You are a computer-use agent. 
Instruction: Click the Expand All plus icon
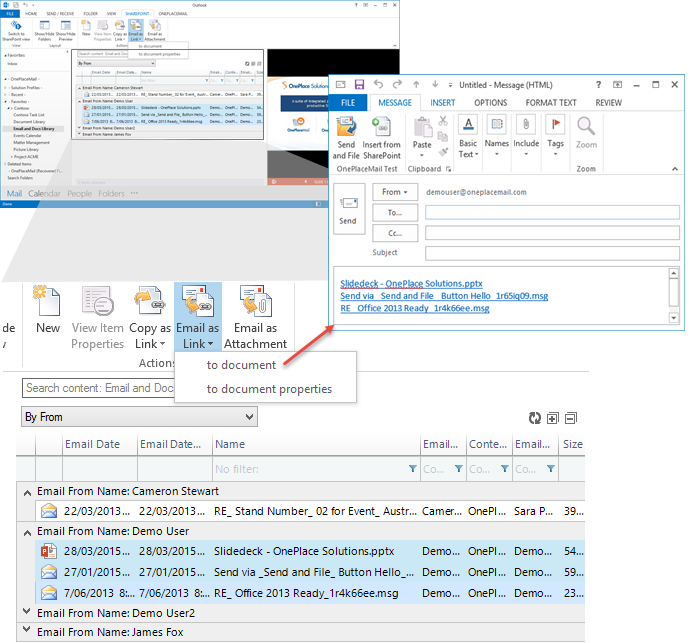pyautogui.click(x=553, y=418)
